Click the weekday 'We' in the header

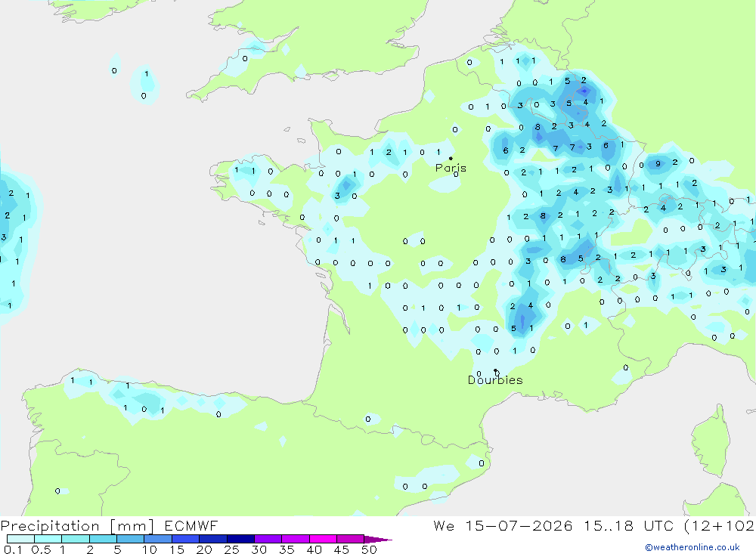(x=444, y=525)
